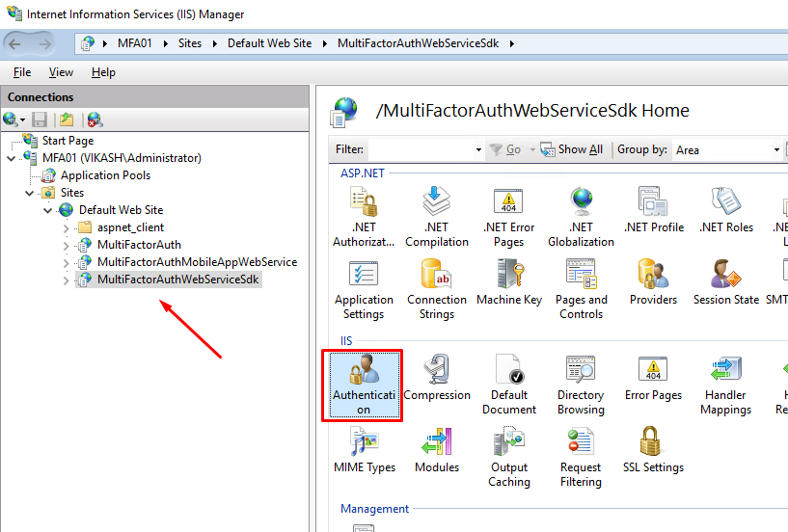Select Start Page in the tree
This screenshot has height=532, width=788.
tap(68, 141)
